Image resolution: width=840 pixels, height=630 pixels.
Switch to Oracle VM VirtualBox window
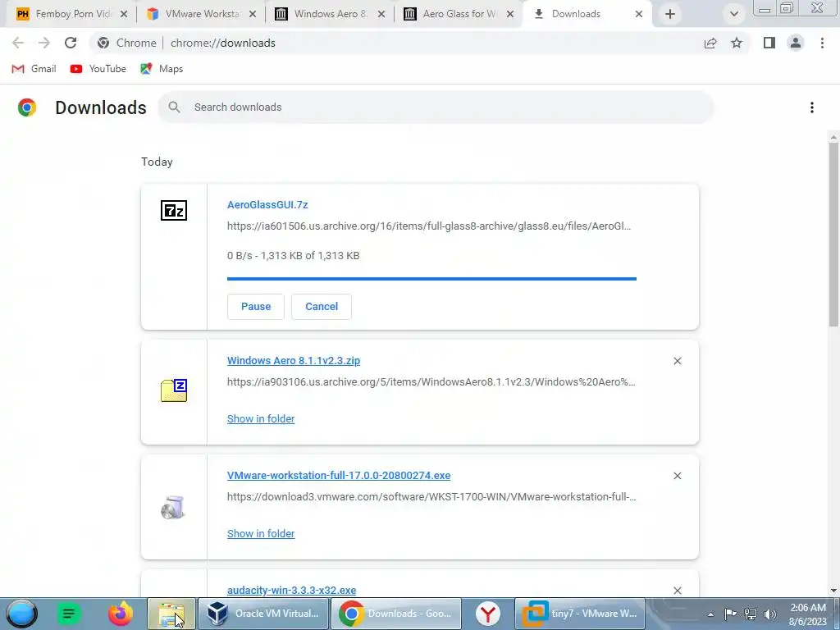[x=263, y=614]
